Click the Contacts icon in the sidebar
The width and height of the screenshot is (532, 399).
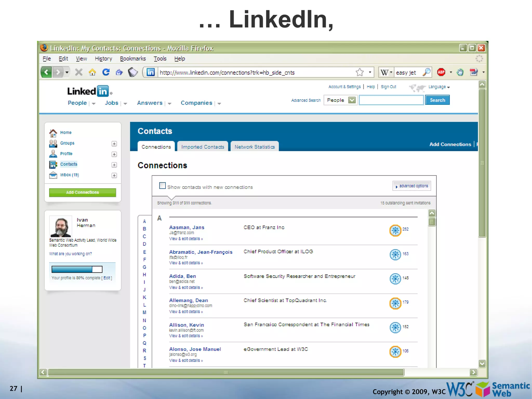53,165
